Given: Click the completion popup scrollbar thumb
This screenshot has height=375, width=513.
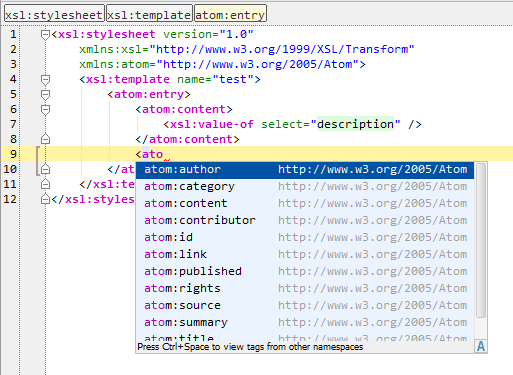Looking at the screenshot, I should (481, 240).
